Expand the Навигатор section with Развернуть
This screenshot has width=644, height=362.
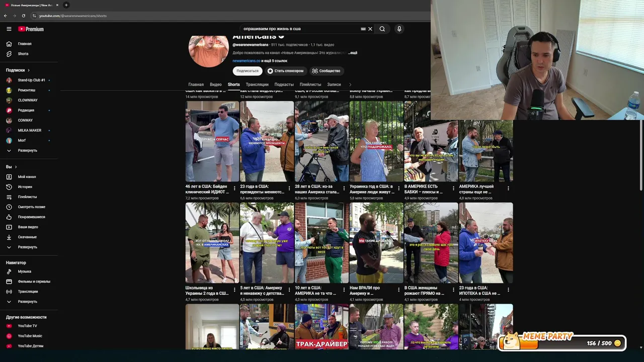(27, 302)
